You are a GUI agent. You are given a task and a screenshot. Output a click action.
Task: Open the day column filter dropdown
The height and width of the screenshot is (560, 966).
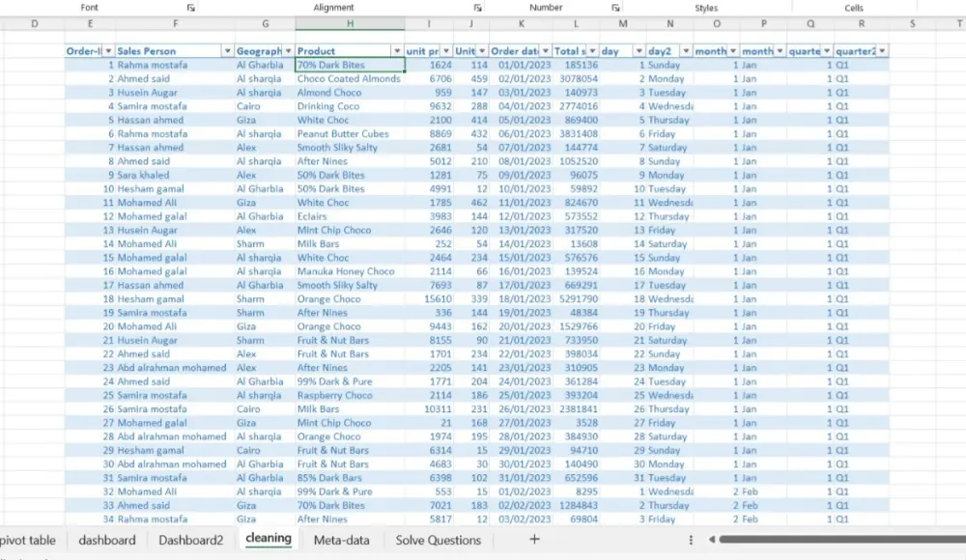tap(638, 50)
